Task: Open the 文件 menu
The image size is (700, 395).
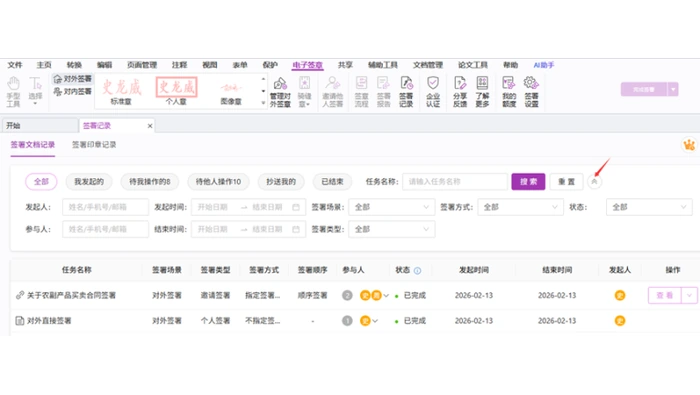Action: click(15, 65)
